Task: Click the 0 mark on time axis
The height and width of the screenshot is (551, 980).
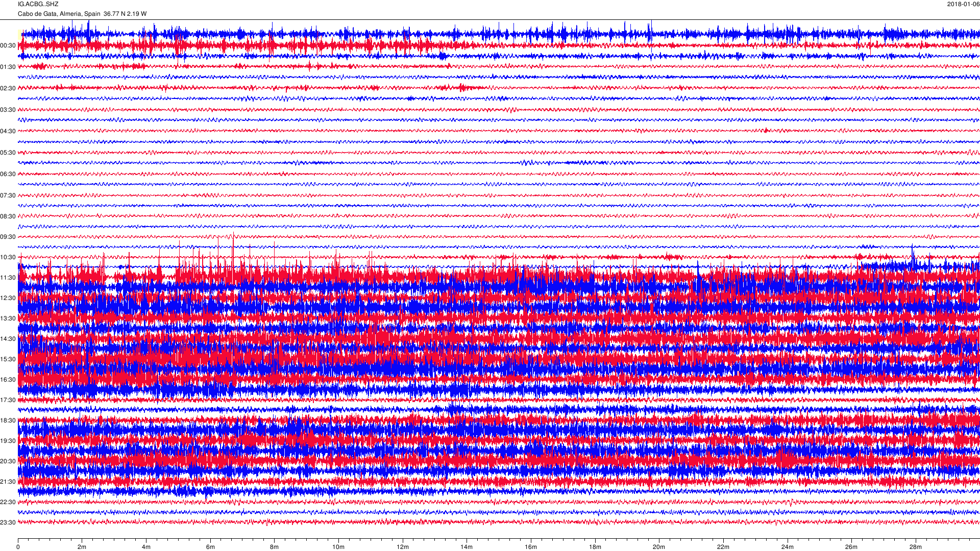Action: [18, 547]
